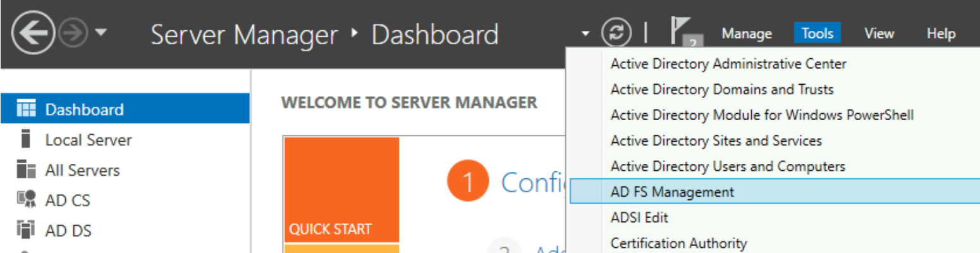Image resolution: width=980 pixels, height=253 pixels.
Task: Open the AD DS role page
Action: (125, 231)
